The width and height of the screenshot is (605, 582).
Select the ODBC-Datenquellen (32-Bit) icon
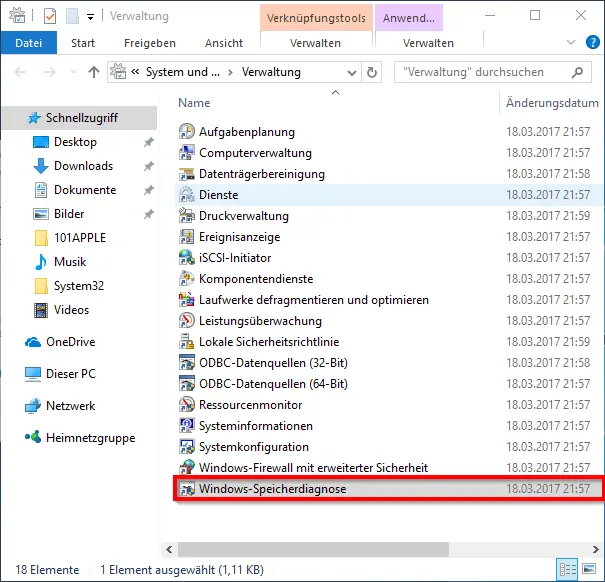[187, 363]
